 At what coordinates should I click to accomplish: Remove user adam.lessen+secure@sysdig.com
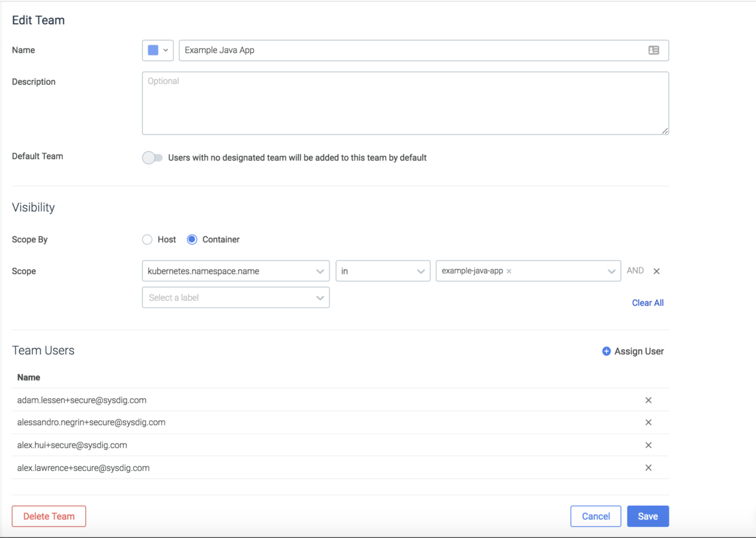[648, 400]
